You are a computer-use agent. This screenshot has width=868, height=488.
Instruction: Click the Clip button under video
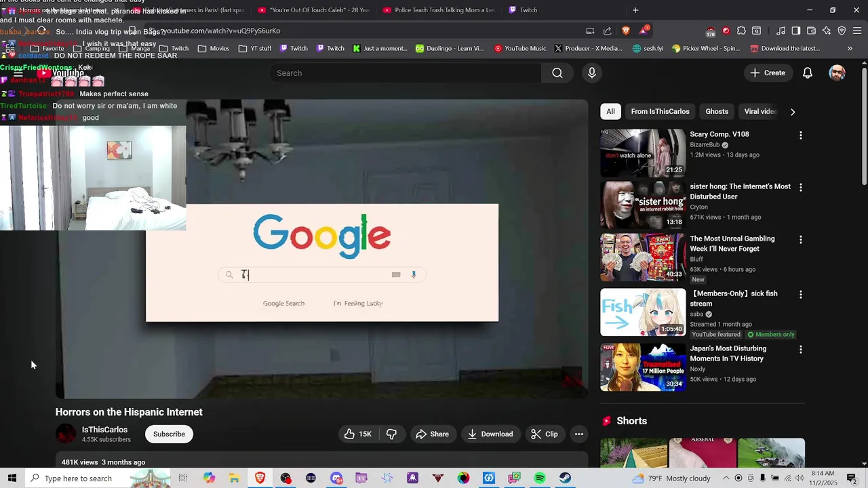click(545, 434)
